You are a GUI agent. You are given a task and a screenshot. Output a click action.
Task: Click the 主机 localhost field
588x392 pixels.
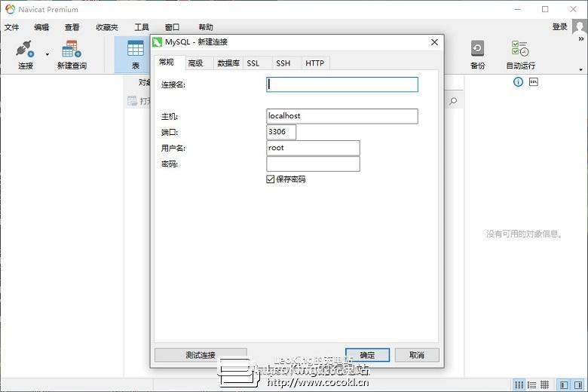click(x=342, y=116)
